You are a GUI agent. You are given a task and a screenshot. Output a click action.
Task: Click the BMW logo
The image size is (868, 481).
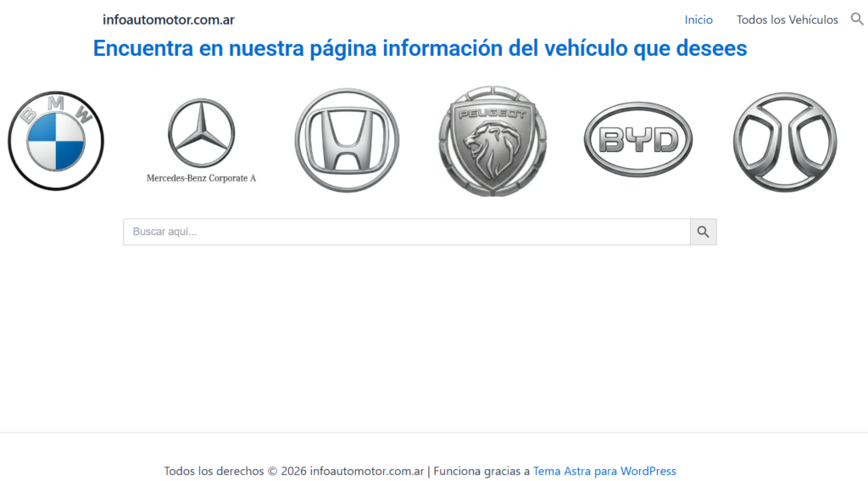[56, 140]
